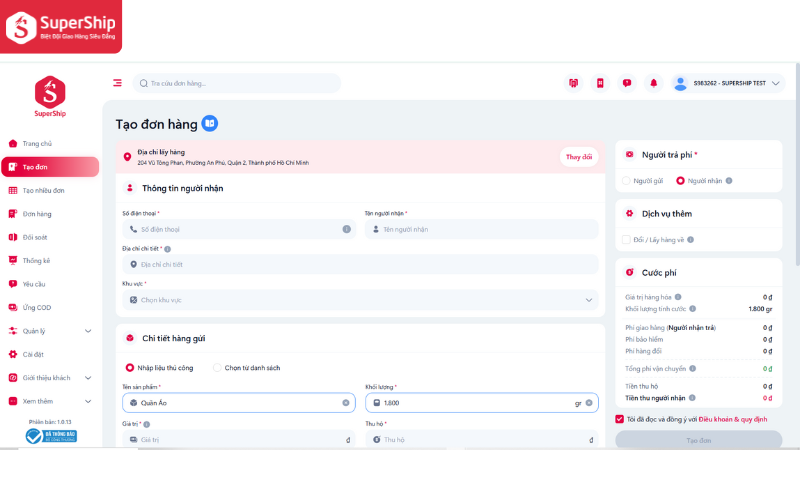Select Người nhận as fee payer
The height and width of the screenshot is (500, 800).
(680, 181)
